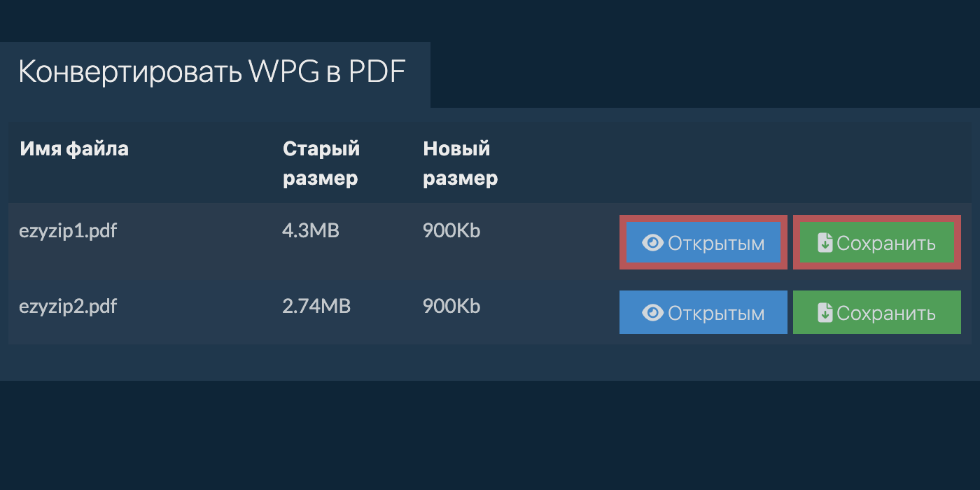This screenshot has height=490, width=980.
Task: Open ezyzip2.pdf with the Открытым button label
Action: (x=716, y=313)
